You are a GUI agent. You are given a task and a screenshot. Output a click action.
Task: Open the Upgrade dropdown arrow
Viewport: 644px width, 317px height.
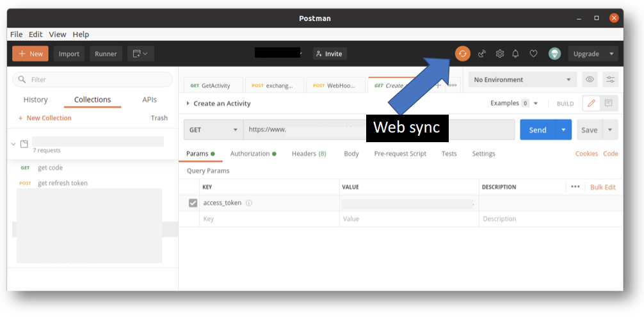611,54
